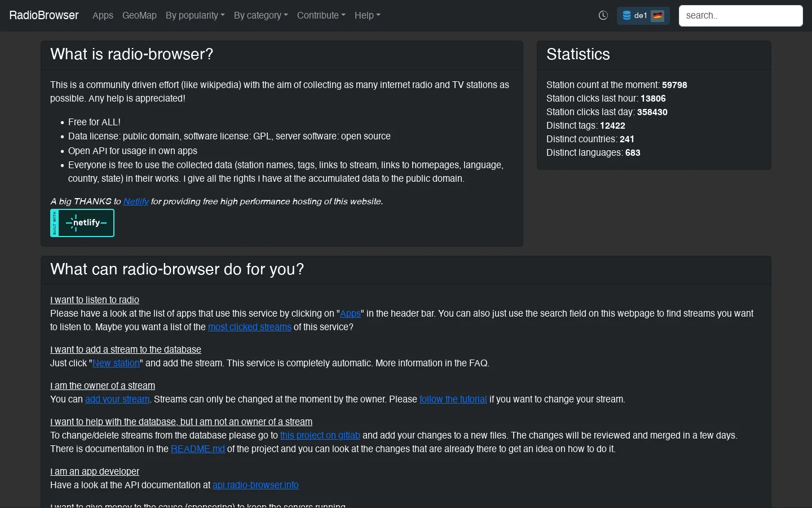
Task: Click the Netlify badge image
Action: (x=82, y=223)
